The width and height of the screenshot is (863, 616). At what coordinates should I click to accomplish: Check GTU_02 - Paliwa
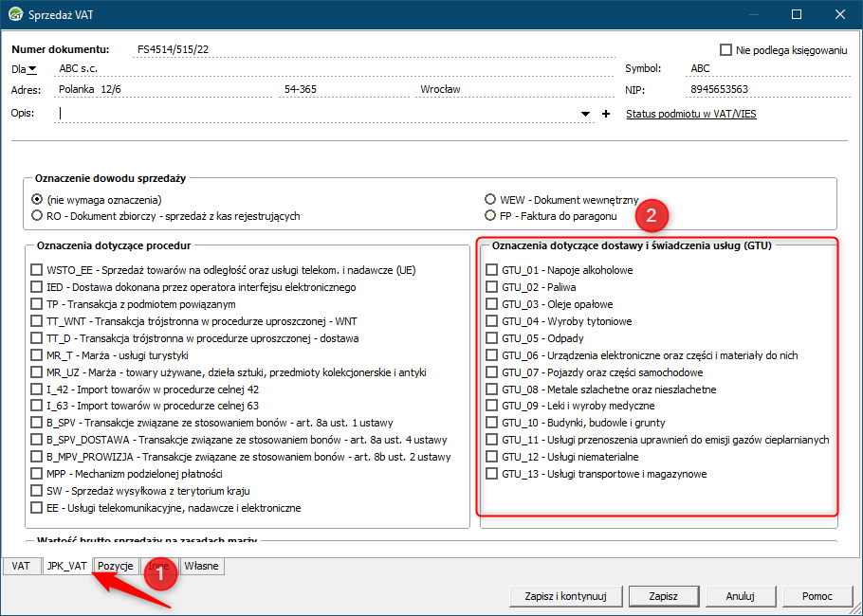[491, 287]
